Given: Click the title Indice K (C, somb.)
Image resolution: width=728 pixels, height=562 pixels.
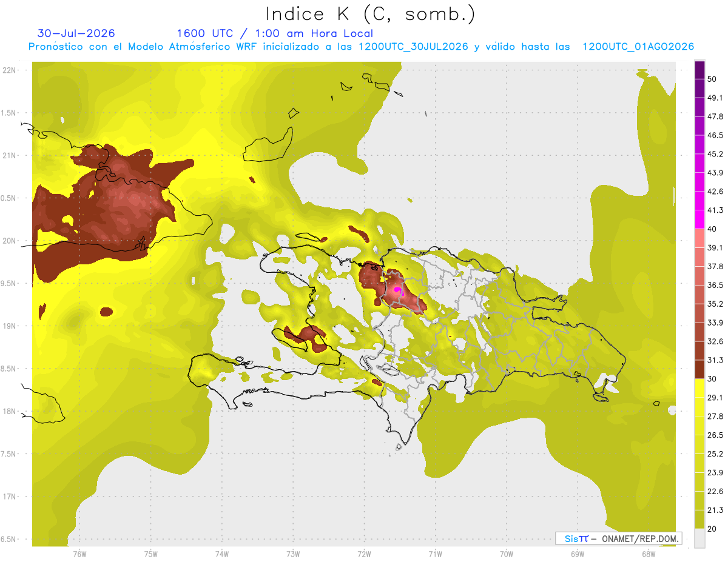Looking at the screenshot, I should (370, 15).
